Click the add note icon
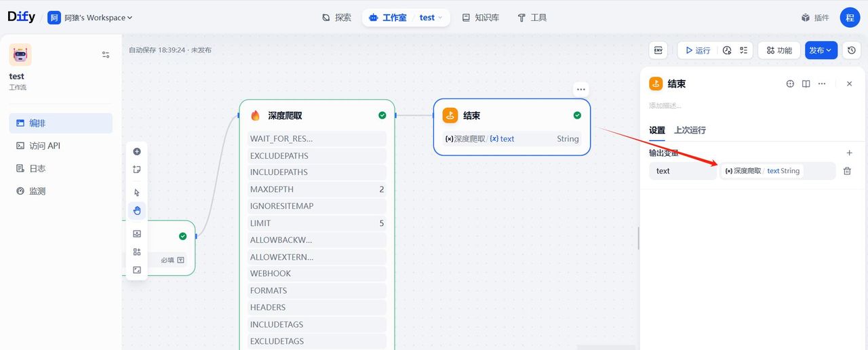 point(137,170)
